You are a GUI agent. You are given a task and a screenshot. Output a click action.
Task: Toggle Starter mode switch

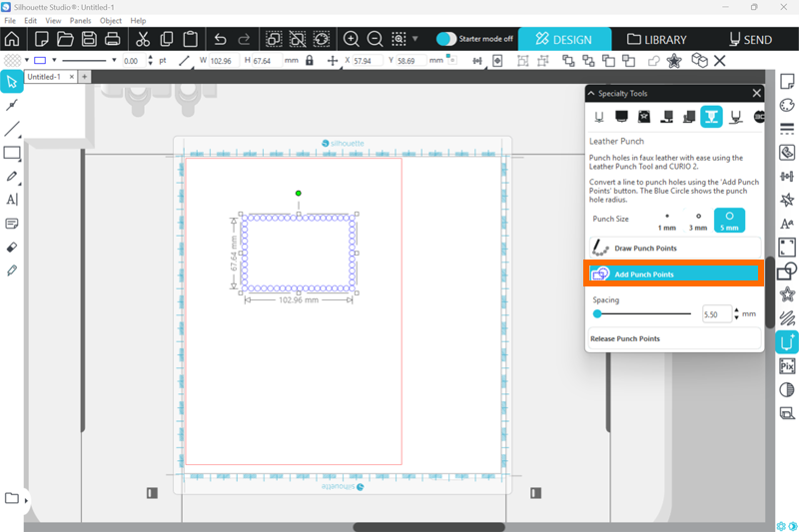446,39
